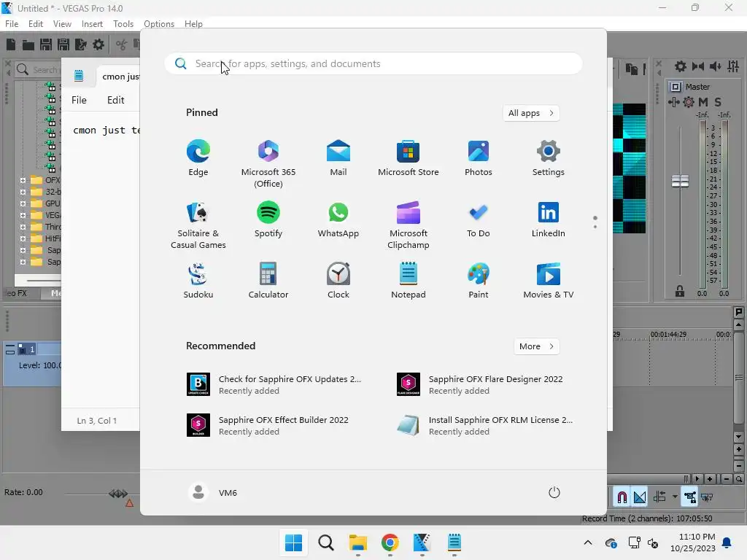Open the VEGAS Tools menu
The width and height of the screenshot is (747, 560).
point(123,24)
